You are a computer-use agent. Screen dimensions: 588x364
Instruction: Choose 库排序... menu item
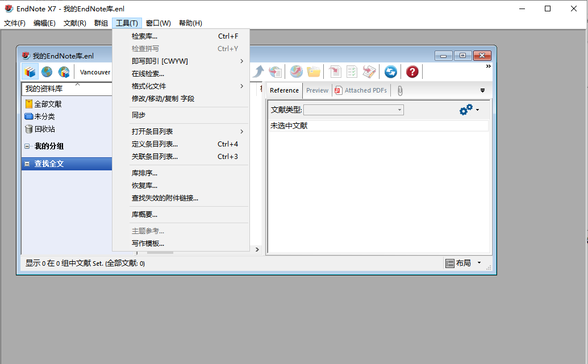(x=181, y=173)
